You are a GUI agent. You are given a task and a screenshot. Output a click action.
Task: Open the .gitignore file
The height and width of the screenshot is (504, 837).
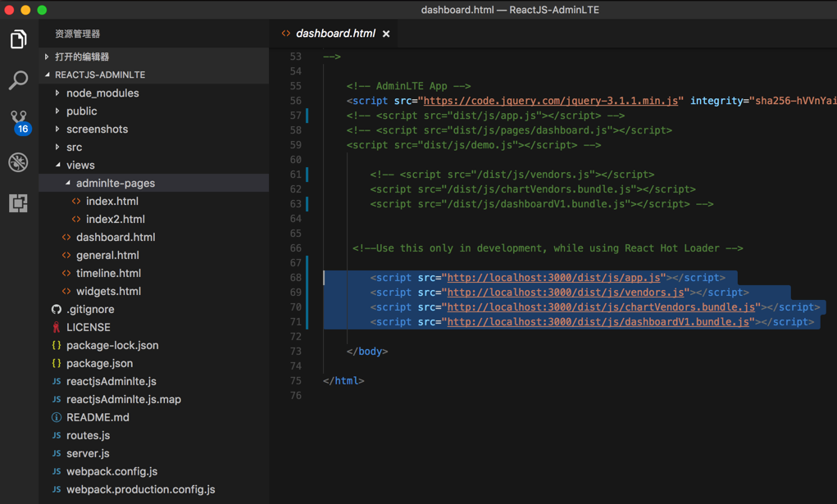click(90, 310)
